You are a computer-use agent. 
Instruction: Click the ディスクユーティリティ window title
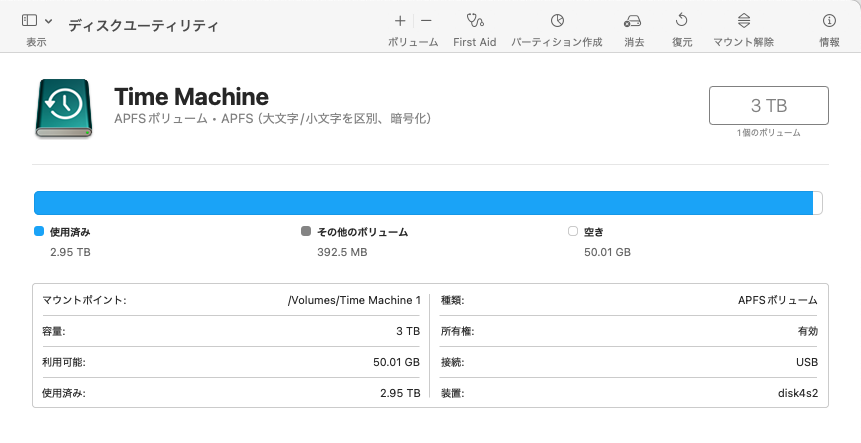click(143, 26)
